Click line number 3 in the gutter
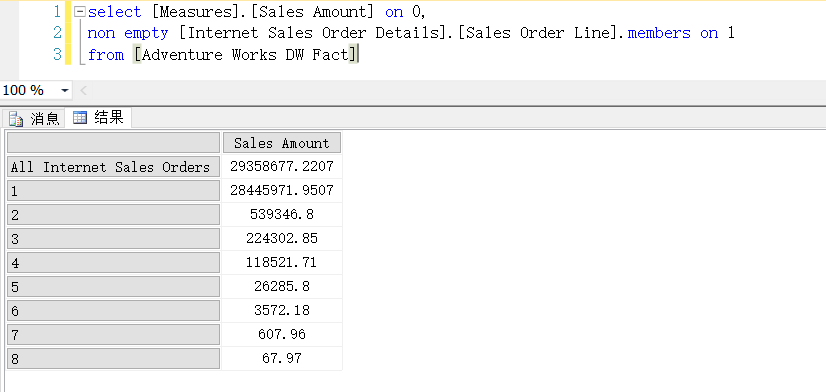826x392 pixels. [57, 55]
